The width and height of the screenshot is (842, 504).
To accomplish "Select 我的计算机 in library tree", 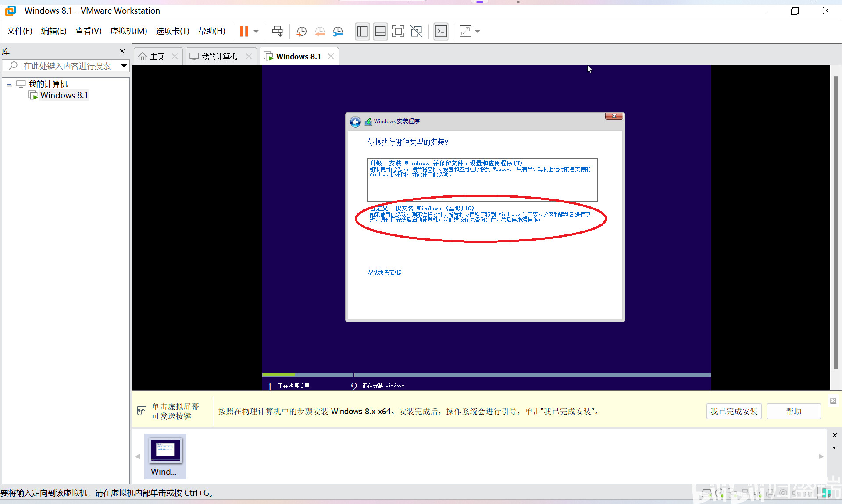I will (48, 84).
